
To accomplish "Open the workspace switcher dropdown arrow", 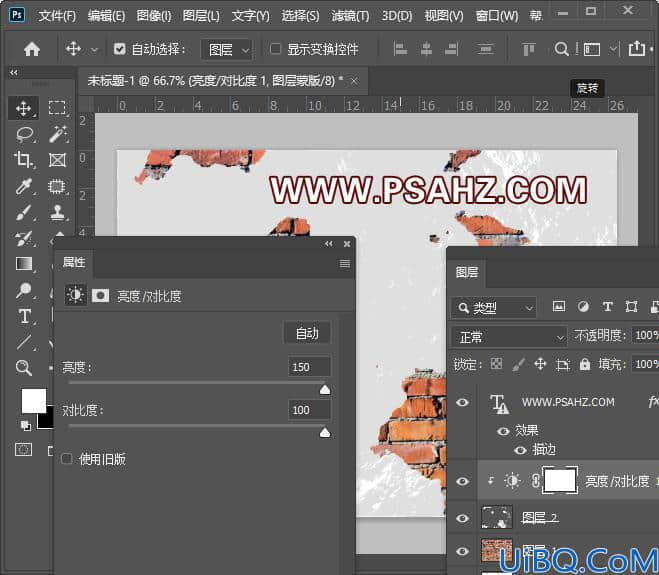I will pos(614,49).
